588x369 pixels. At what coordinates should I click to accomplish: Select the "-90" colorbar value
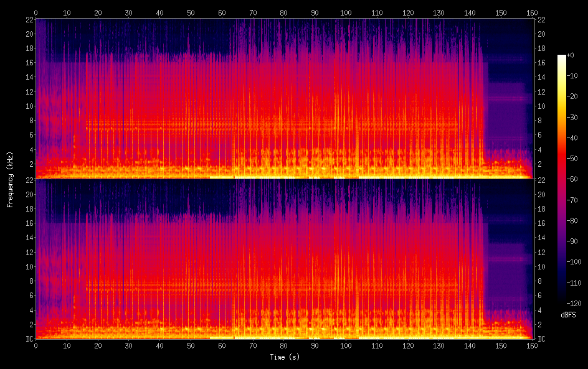(572, 241)
